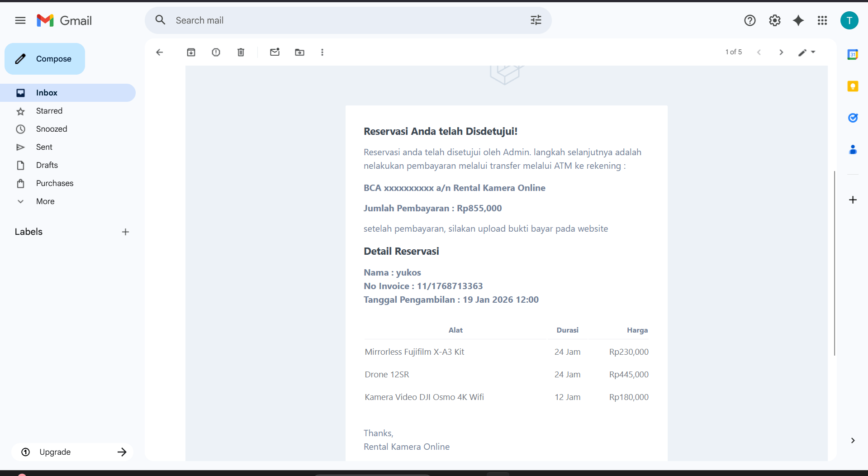Image resolution: width=868 pixels, height=476 pixels.
Task: Go back to inbox arrow
Action: pos(159,52)
